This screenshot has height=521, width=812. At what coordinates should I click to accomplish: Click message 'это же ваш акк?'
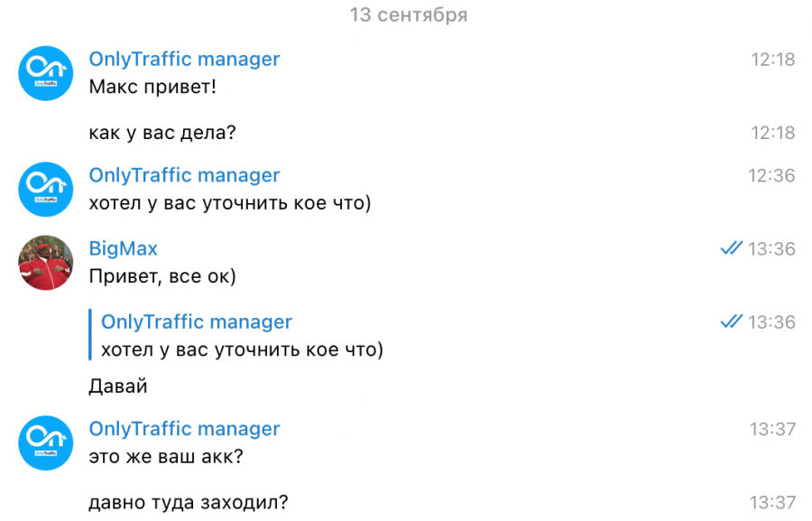click(166, 457)
